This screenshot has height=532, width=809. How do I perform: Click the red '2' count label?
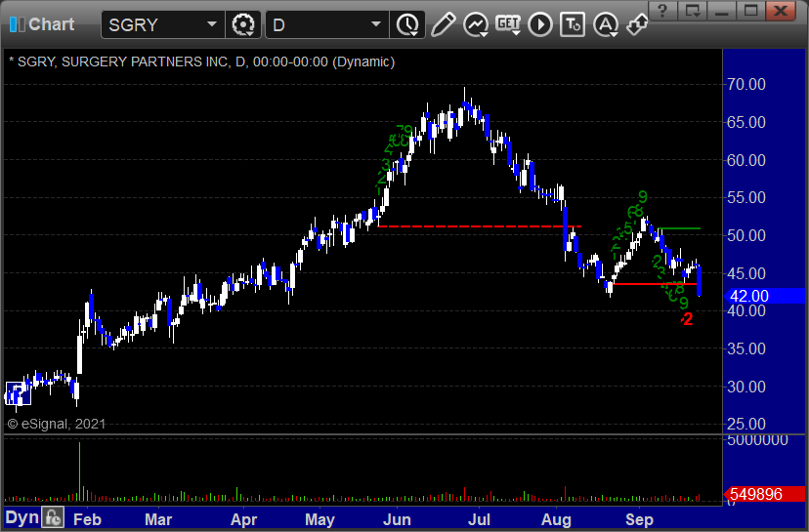pos(687,319)
